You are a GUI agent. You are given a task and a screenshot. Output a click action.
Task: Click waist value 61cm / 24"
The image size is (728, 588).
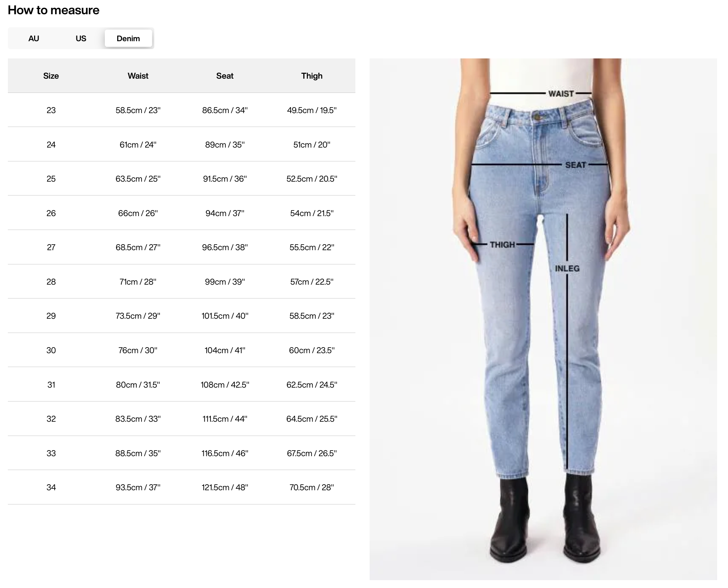point(138,145)
